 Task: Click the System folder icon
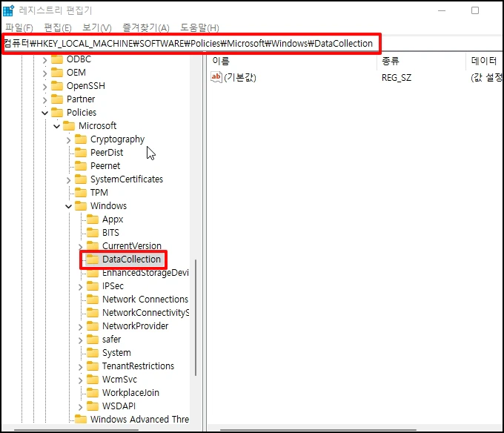point(93,353)
